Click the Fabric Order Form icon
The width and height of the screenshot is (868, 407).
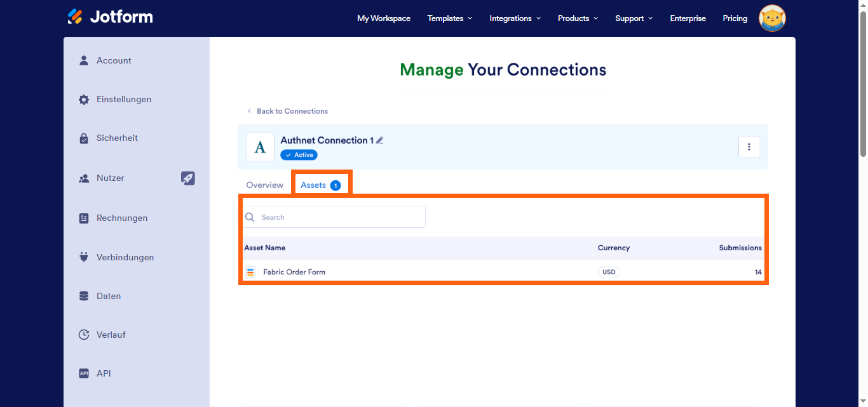(x=250, y=272)
